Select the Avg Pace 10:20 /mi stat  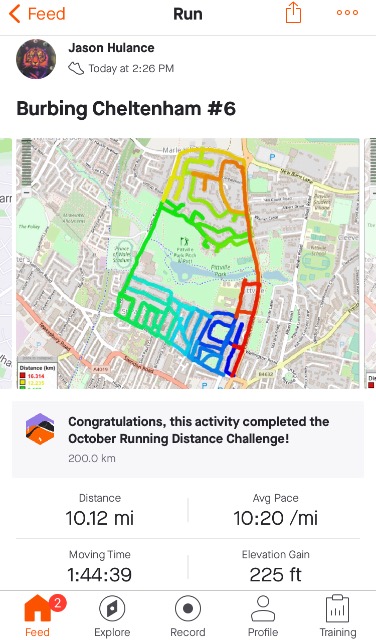point(276,510)
